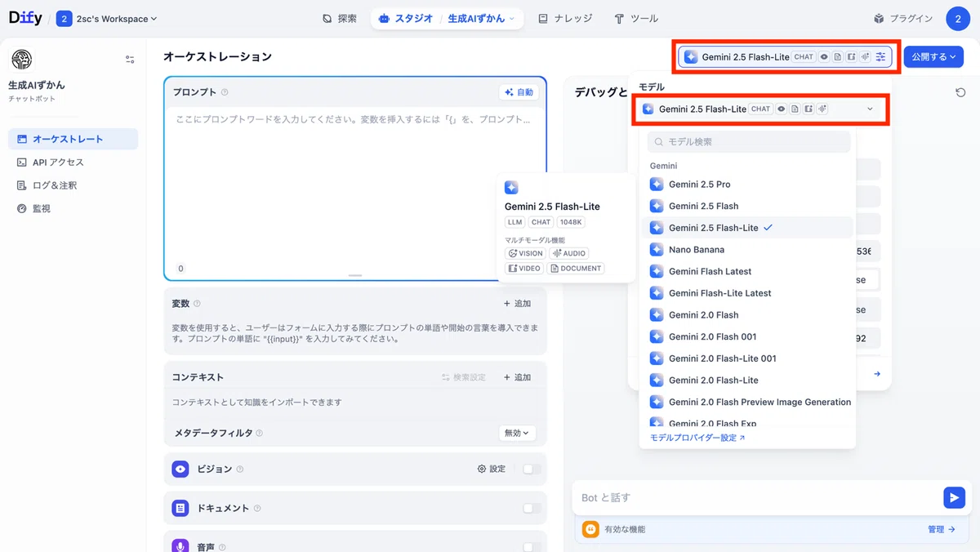This screenshot has width=980, height=552.
Task: Select Gemini 2.5 Pro from the list
Action: 749,185
